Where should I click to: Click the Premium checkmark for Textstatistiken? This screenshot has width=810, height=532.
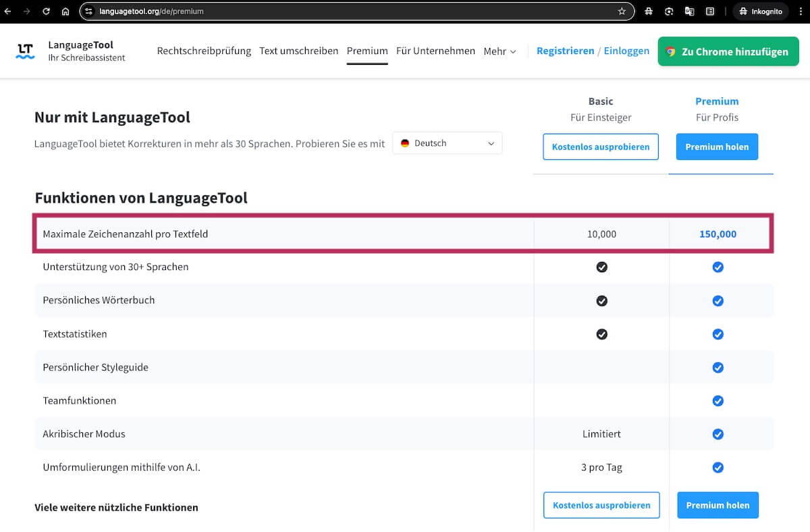click(x=718, y=334)
